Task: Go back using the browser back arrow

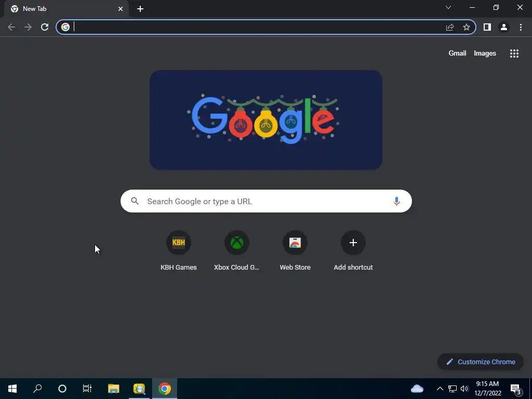Action: pyautogui.click(x=11, y=27)
